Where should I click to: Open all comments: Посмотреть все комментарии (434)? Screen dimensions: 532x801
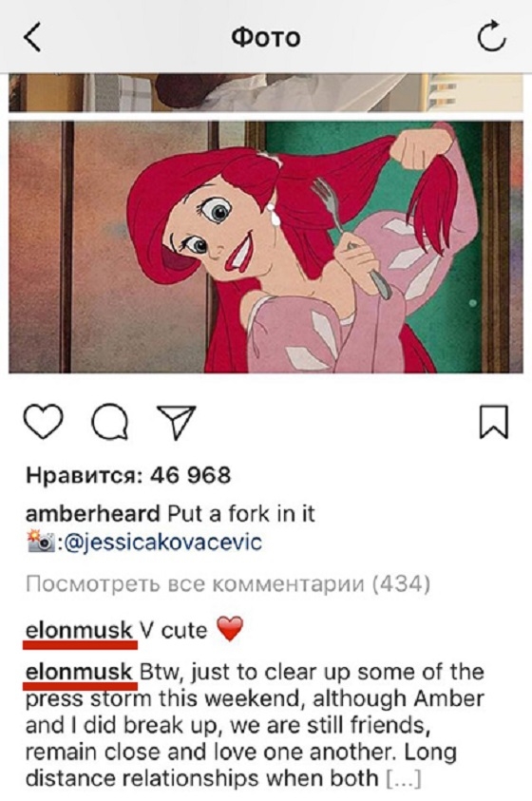pyautogui.click(x=228, y=583)
